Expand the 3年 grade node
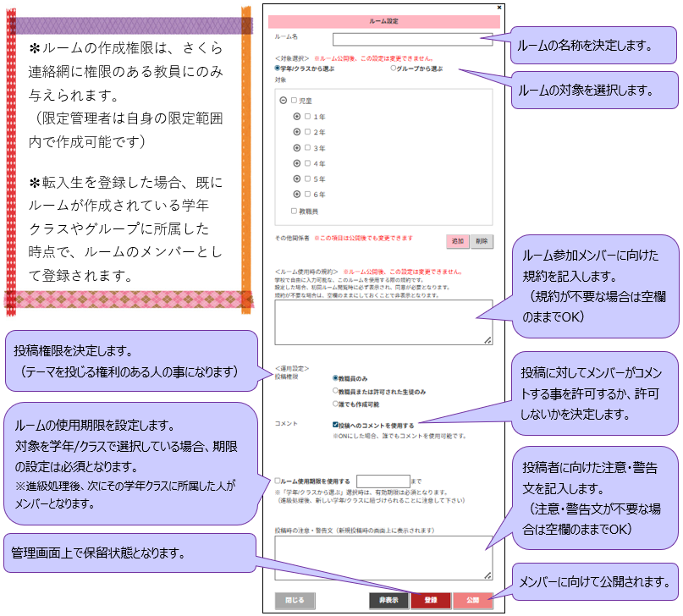Viewport: 683px width, 616px height. [x=297, y=147]
